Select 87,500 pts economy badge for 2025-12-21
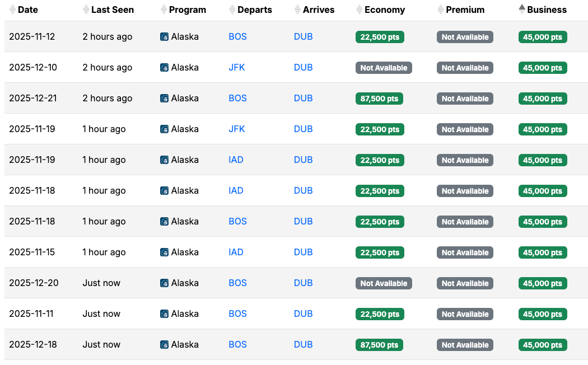This screenshot has width=588, height=365. pyautogui.click(x=379, y=99)
